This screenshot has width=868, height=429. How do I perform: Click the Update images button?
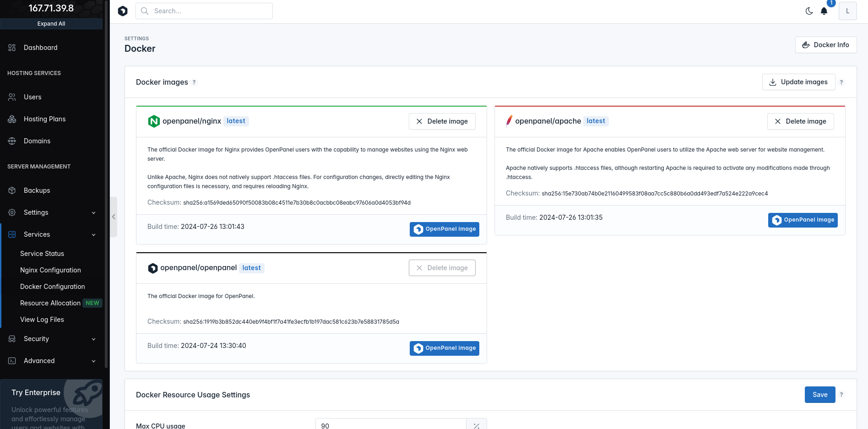(x=798, y=82)
